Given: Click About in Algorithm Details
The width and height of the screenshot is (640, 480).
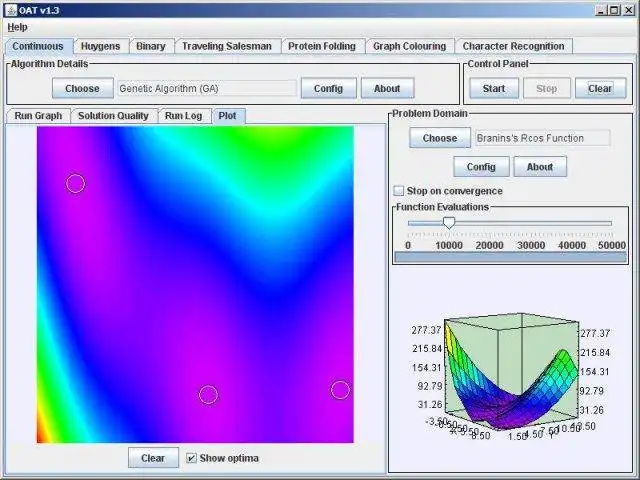Looking at the screenshot, I should tap(387, 88).
